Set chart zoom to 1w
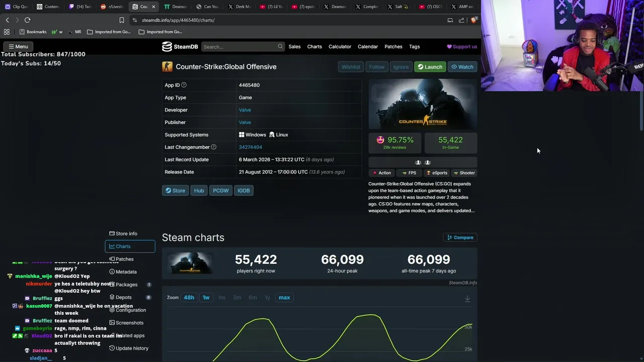 [206, 298]
